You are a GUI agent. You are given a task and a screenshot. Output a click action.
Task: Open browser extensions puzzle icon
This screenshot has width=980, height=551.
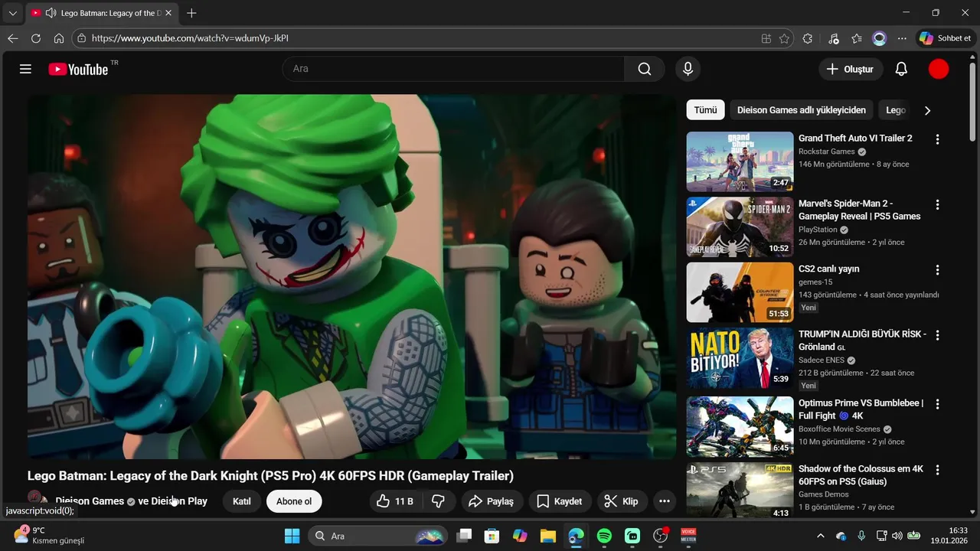coord(808,38)
